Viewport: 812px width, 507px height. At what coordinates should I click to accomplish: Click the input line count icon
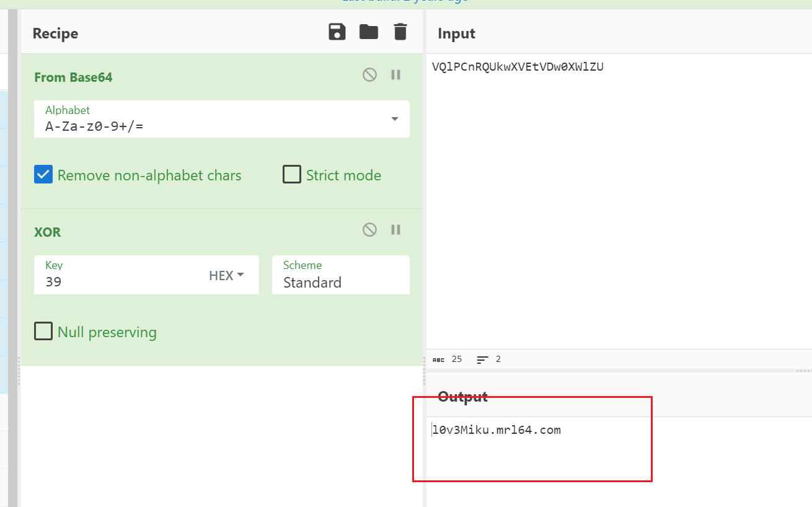483,359
